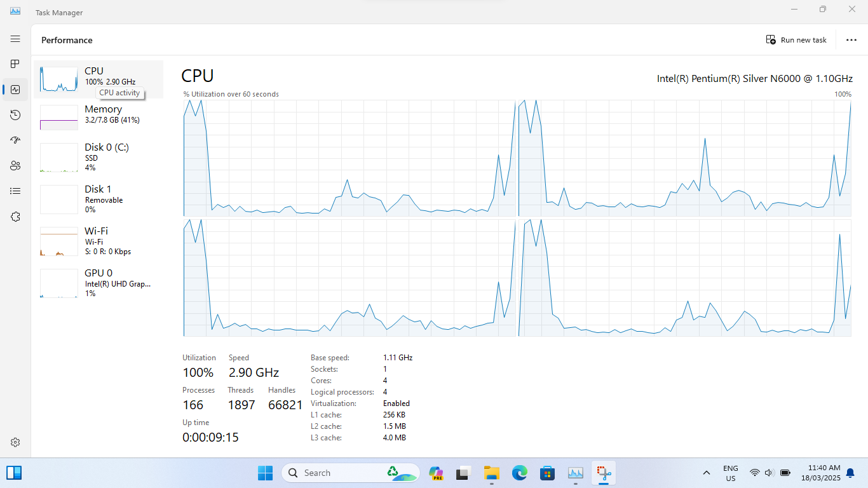Image resolution: width=868 pixels, height=488 pixels.
Task: Select the Wi-Fi resource entry
Action: tap(98, 241)
